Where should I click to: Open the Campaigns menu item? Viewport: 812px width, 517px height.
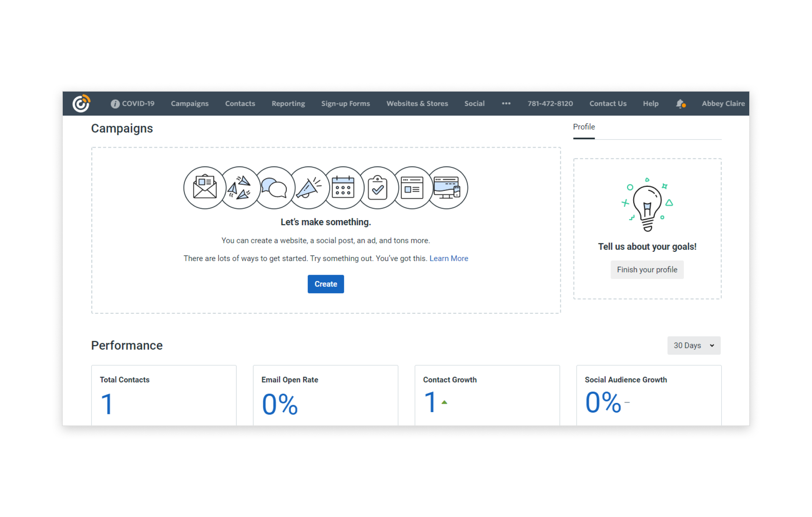[x=190, y=104]
